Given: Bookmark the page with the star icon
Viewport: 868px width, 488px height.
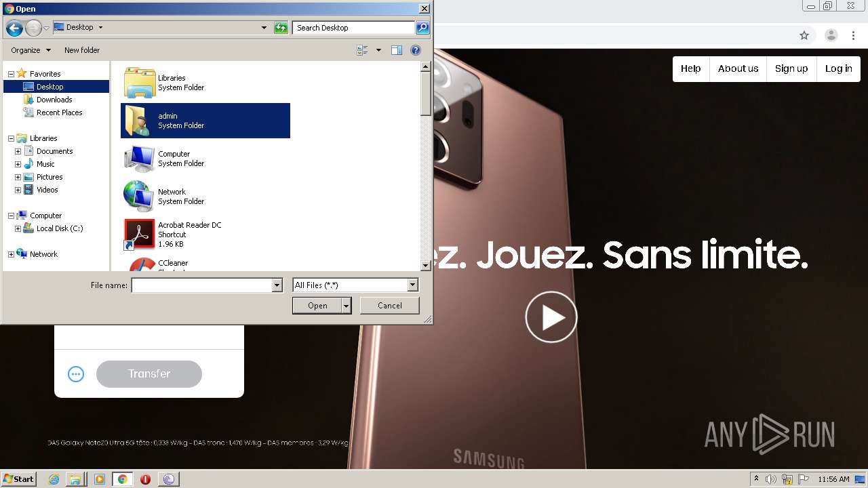Looking at the screenshot, I should point(804,35).
